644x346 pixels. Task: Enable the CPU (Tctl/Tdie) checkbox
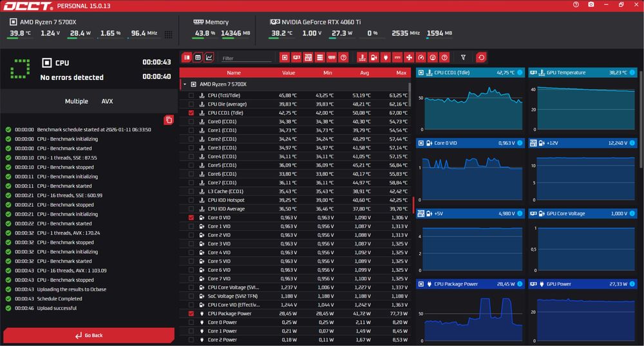(x=191, y=95)
